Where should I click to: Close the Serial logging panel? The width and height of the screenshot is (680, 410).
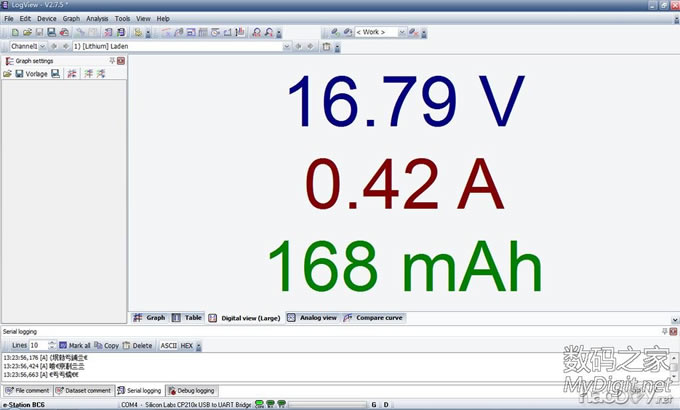point(673,330)
